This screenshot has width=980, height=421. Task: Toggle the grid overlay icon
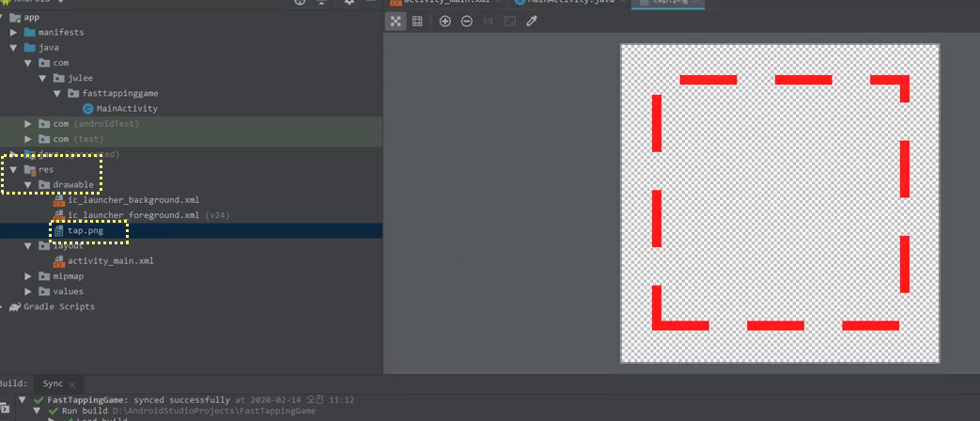point(417,22)
